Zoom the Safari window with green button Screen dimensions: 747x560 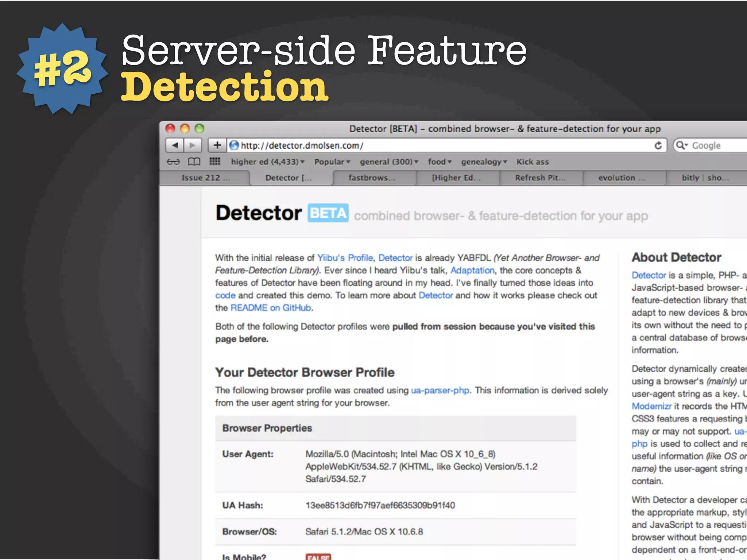200,128
